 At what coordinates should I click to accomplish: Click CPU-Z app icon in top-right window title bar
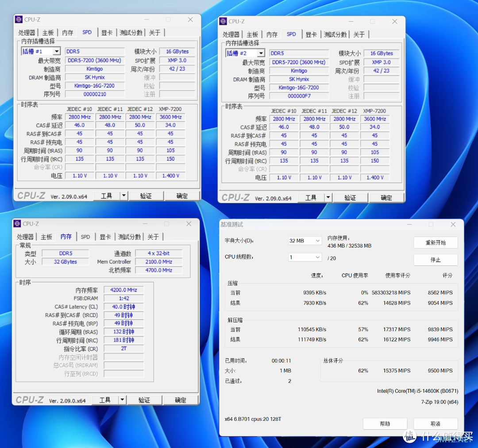point(223,21)
